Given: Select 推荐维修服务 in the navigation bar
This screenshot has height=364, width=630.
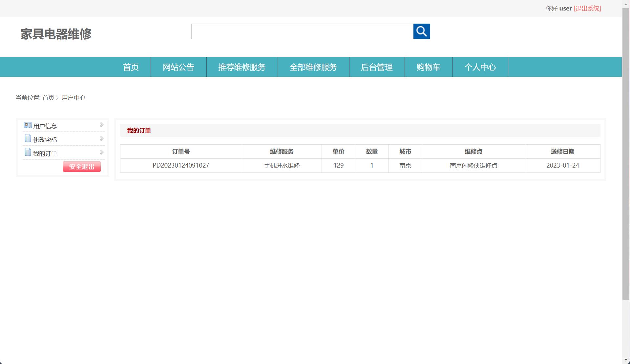Looking at the screenshot, I should pyautogui.click(x=242, y=67).
